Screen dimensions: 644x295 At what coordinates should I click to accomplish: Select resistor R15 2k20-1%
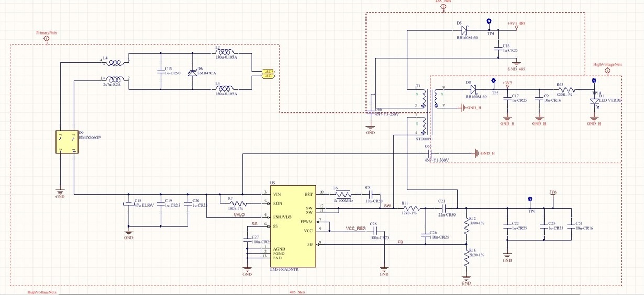point(467,258)
